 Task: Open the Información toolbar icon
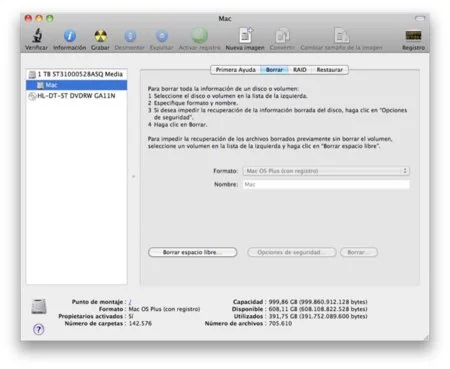point(70,36)
